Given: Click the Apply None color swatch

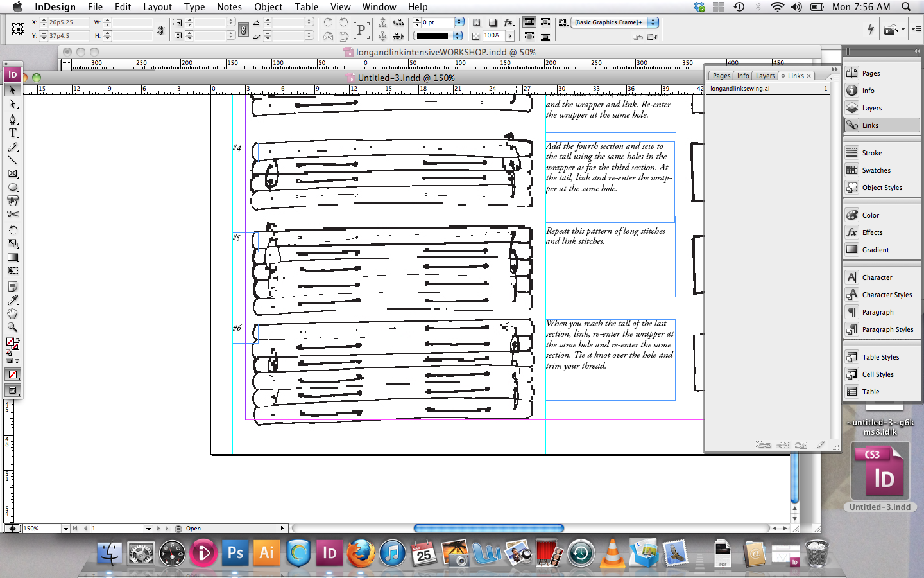Looking at the screenshot, I should click(x=12, y=374).
